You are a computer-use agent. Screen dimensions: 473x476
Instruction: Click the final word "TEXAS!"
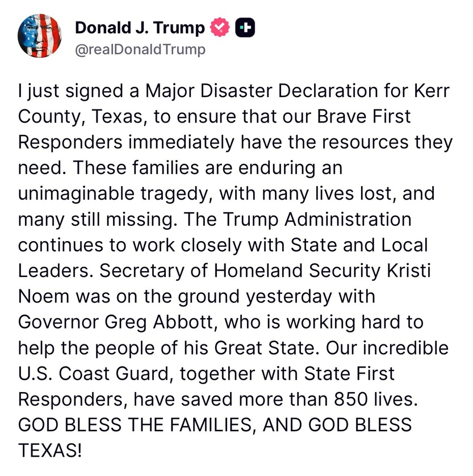pos(50,450)
